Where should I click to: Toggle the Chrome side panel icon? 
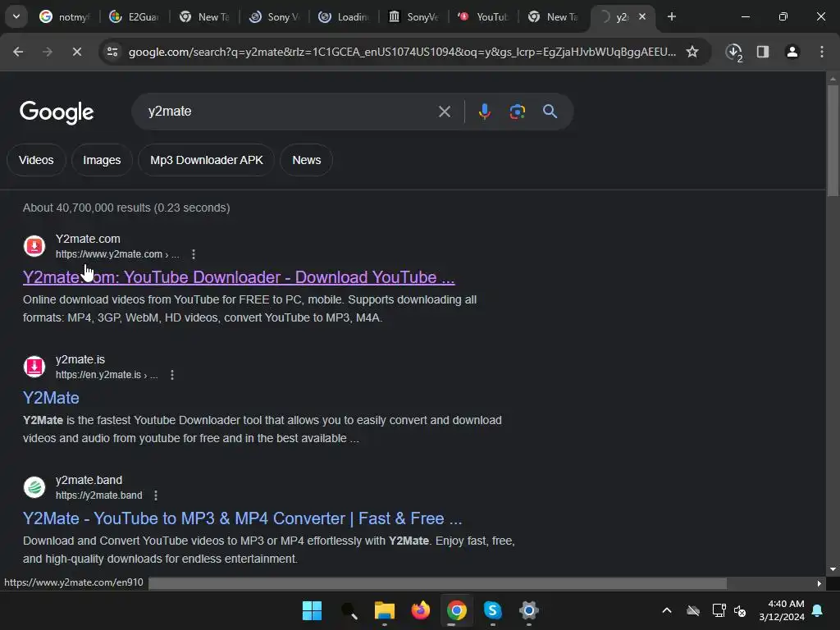point(763,52)
